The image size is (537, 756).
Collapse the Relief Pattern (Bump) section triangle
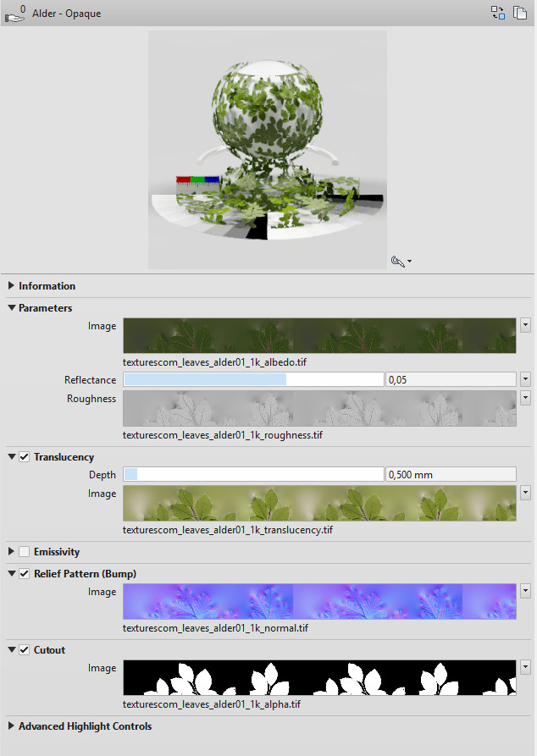(x=12, y=573)
